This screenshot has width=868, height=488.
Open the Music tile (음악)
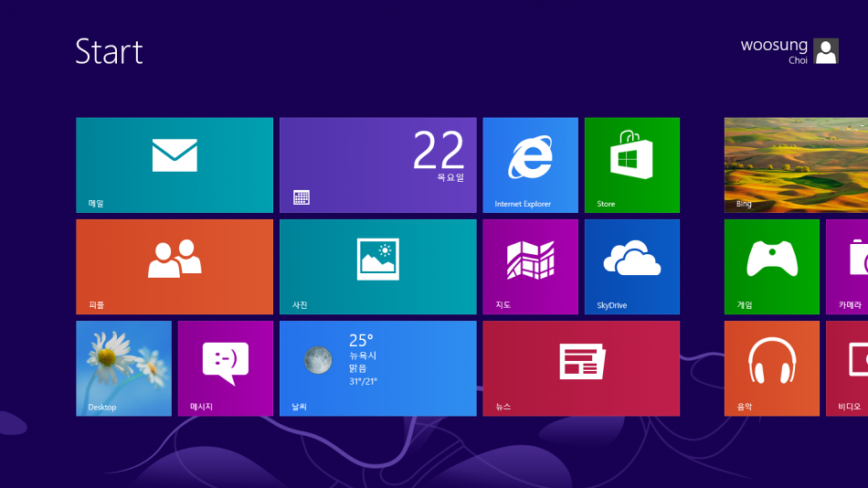coord(772,368)
